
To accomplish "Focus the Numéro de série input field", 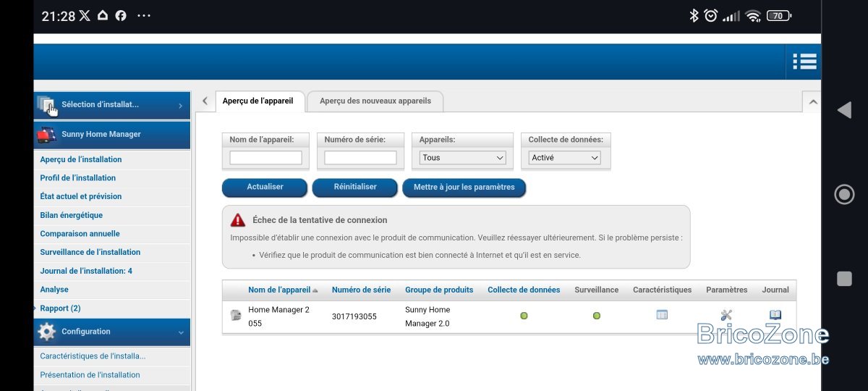I will coord(360,157).
